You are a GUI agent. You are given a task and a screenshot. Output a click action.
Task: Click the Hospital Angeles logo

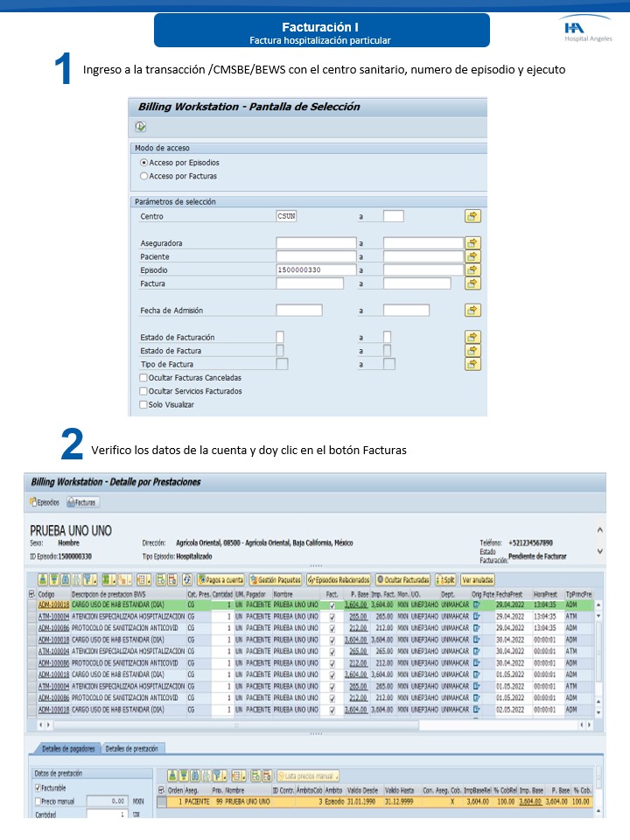588,31
